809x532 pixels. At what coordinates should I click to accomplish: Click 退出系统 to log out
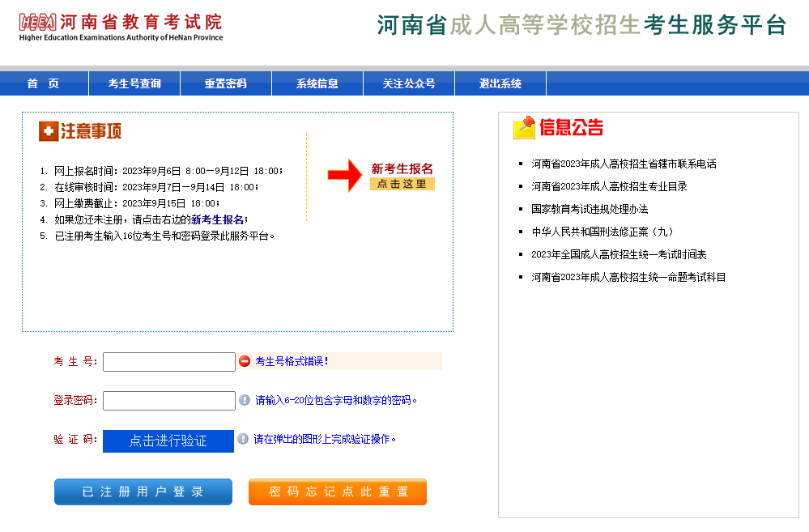500,83
